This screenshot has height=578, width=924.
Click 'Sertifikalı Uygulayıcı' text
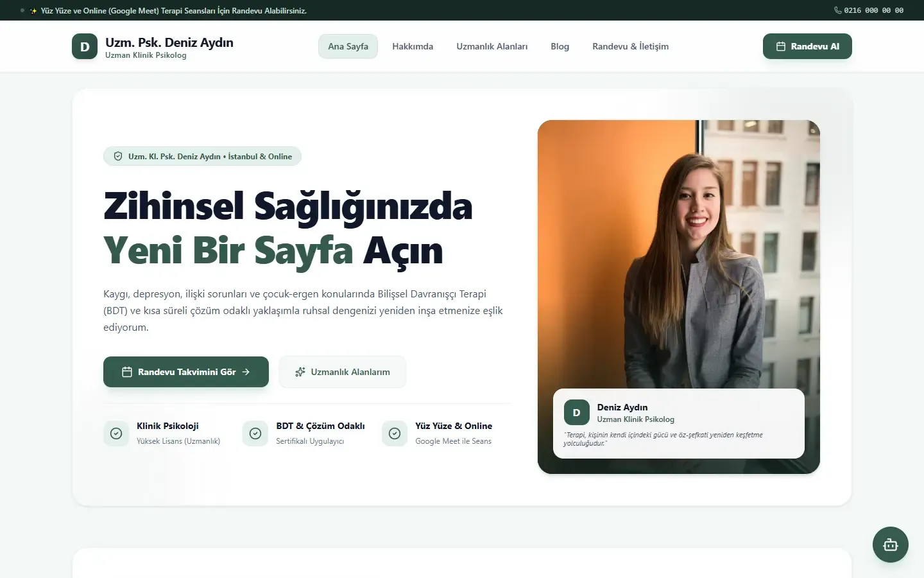pos(310,441)
